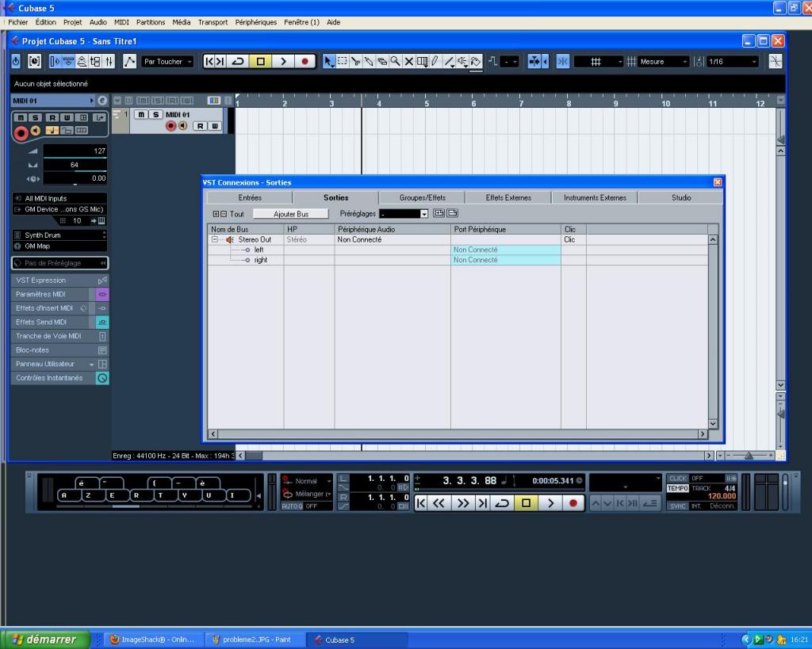
Task: Switch to problème2.JPG - Paint in taskbar
Action: pyautogui.click(x=256, y=639)
